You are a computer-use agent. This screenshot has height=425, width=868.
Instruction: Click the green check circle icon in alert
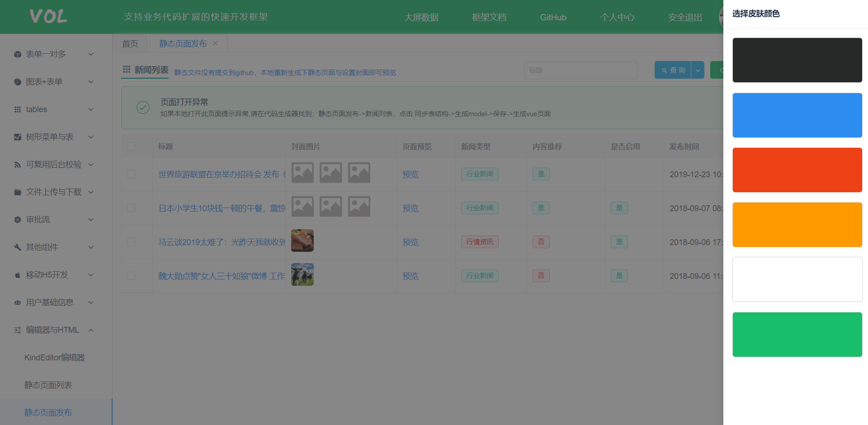tap(143, 107)
